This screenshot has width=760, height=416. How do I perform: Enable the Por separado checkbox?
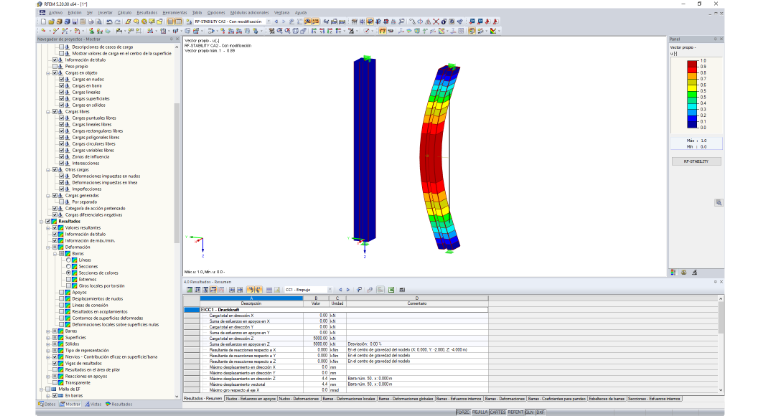point(62,202)
